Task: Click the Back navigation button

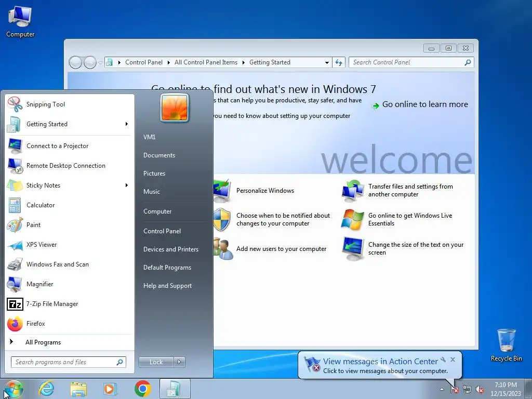Action: point(75,62)
